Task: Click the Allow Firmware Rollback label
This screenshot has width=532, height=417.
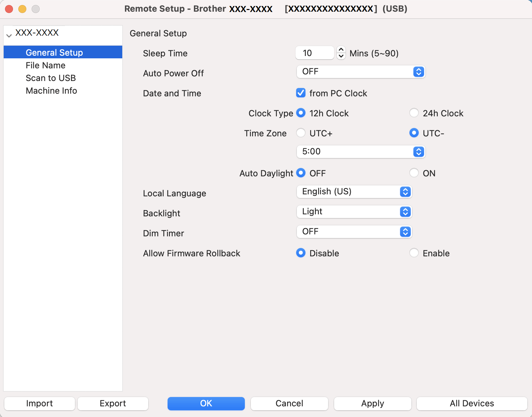Action: click(192, 253)
